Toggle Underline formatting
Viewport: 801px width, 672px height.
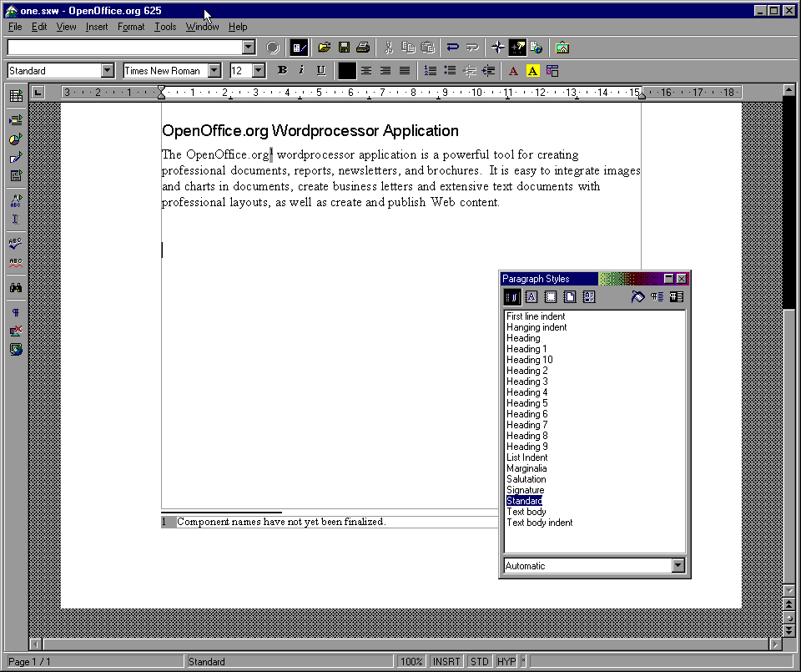coord(320,71)
